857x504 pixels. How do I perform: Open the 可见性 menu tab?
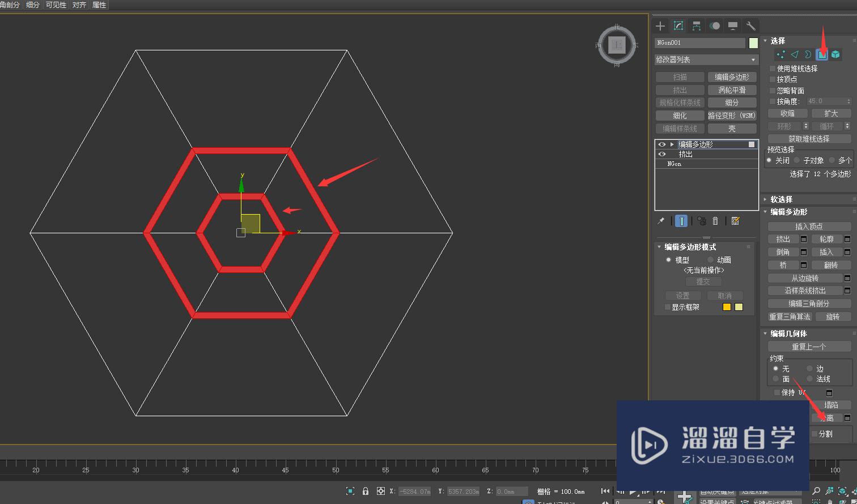(x=56, y=5)
